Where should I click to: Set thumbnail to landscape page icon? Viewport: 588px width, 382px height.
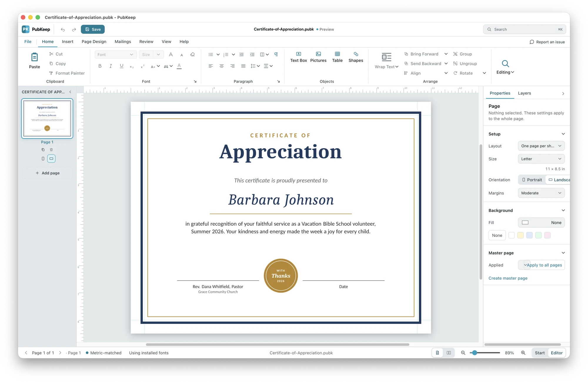click(x=51, y=159)
